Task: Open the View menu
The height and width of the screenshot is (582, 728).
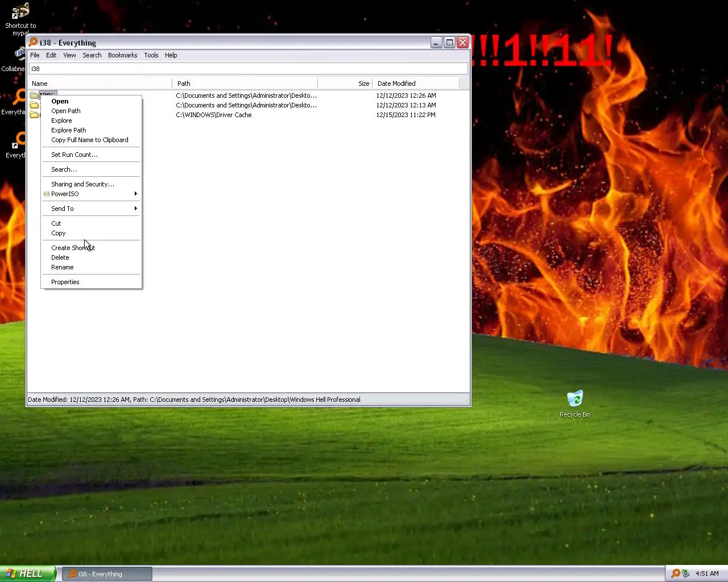Action: point(69,55)
